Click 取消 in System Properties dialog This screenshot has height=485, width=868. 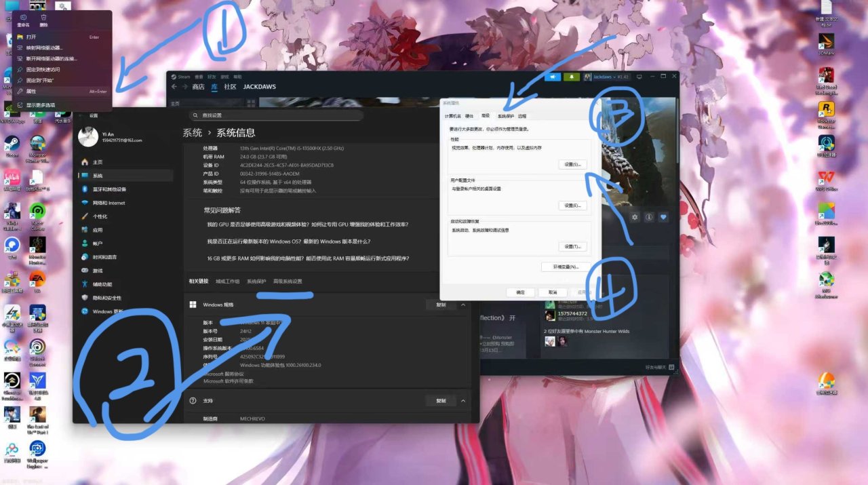(x=553, y=292)
